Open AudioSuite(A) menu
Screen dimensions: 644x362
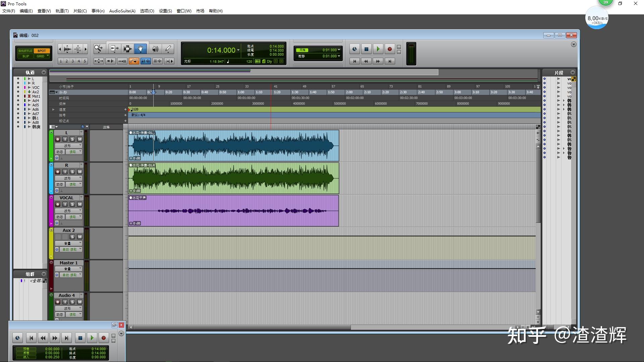pos(122,11)
